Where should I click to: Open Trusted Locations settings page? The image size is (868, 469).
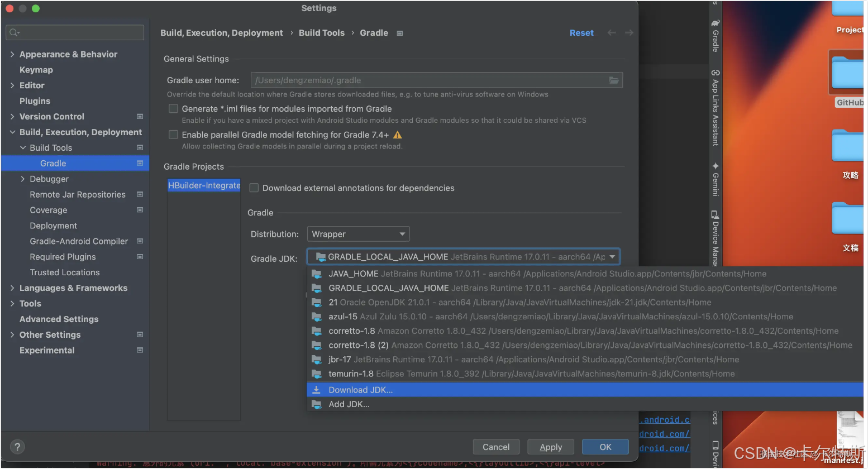coord(65,272)
